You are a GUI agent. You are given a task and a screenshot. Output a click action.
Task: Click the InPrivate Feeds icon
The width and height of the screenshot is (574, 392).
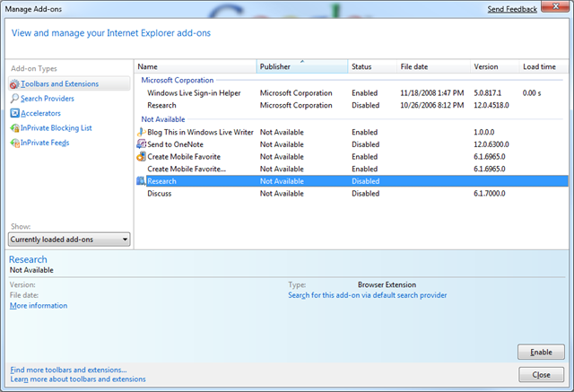[x=14, y=143]
